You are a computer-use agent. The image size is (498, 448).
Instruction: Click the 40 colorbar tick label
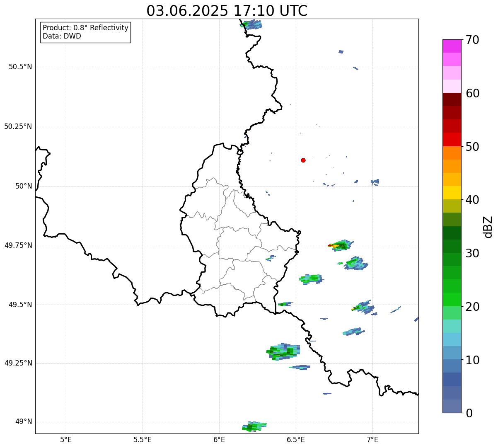tap(472, 200)
